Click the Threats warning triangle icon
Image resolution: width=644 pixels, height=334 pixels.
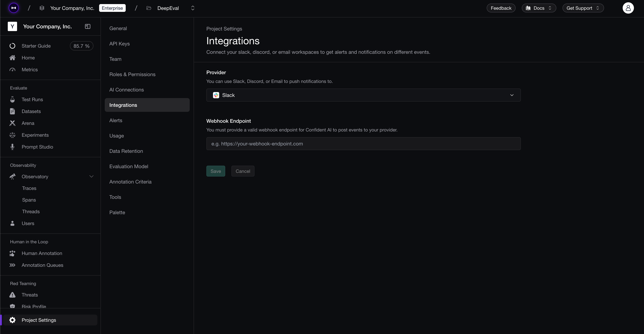[x=12, y=295]
